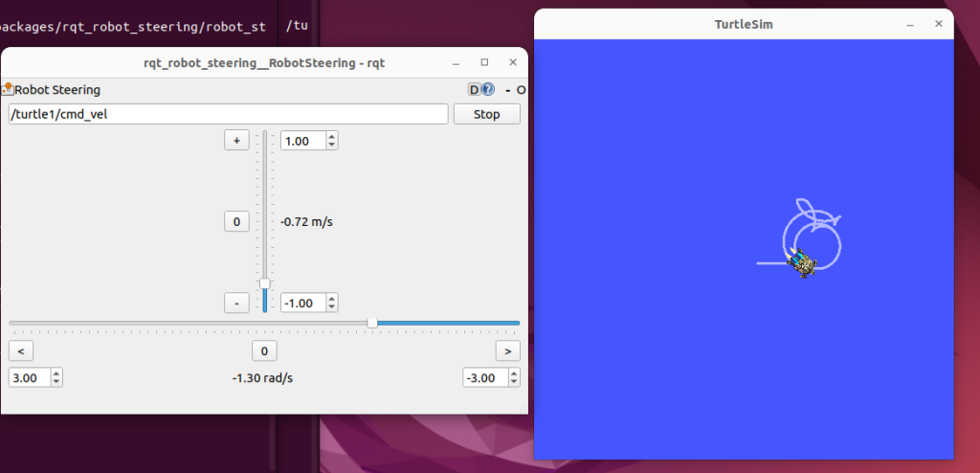Step the 1.00 max linear speed spinbox
Image resolution: width=980 pixels, height=473 pixels.
[x=331, y=140]
